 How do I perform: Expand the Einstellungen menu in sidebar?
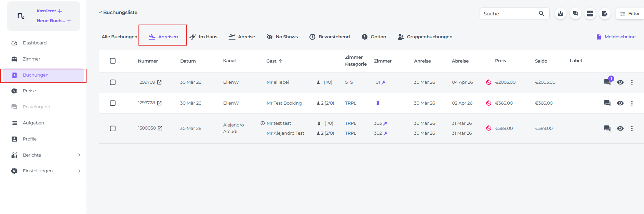coord(79,171)
